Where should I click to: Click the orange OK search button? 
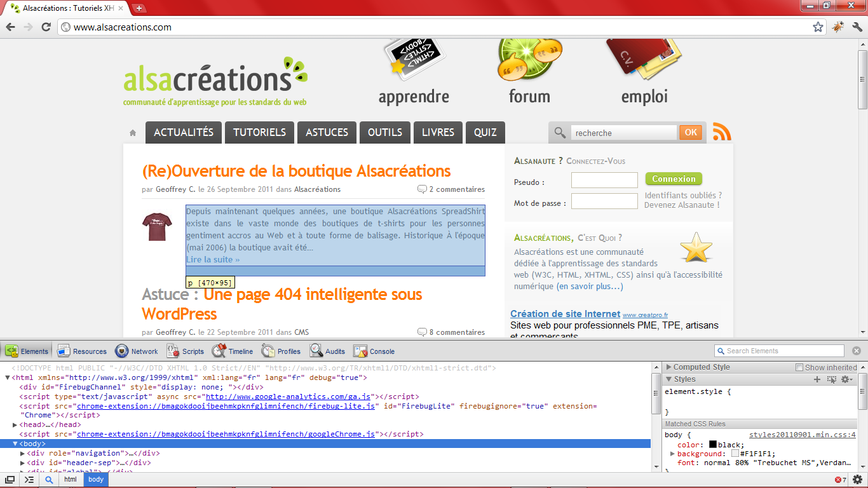(x=691, y=132)
